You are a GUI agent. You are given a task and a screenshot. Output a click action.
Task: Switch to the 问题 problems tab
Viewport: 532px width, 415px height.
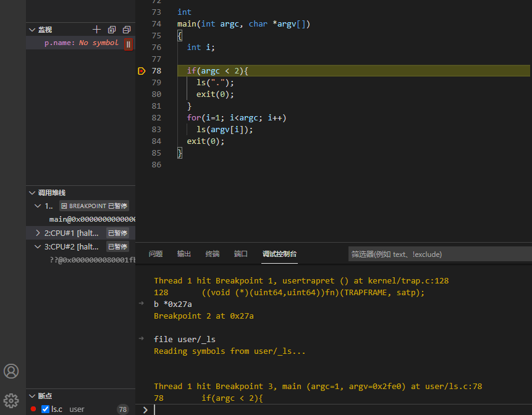pyautogui.click(x=156, y=254)
